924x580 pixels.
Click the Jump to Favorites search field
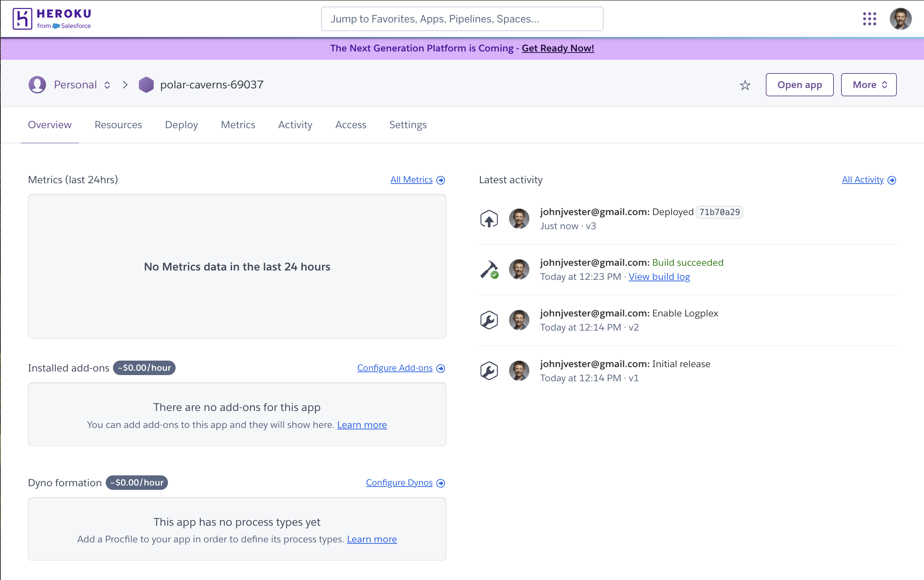pyautogui.click(x=462, y=19)
